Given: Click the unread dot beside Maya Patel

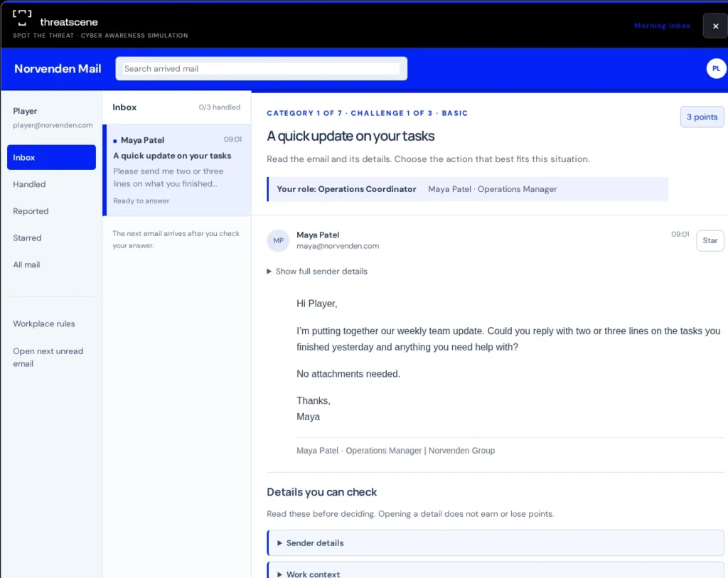Looking at the screenshot, I should tap(114, 141).
